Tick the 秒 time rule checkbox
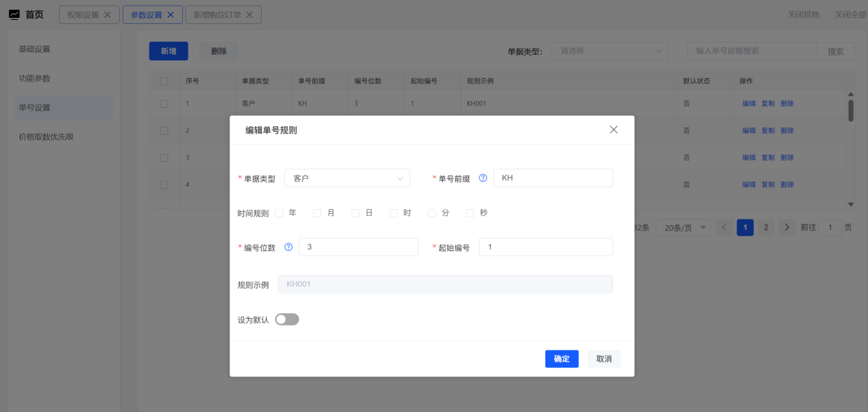This screenshot has height=412, width=868. [x=470, y=213]
